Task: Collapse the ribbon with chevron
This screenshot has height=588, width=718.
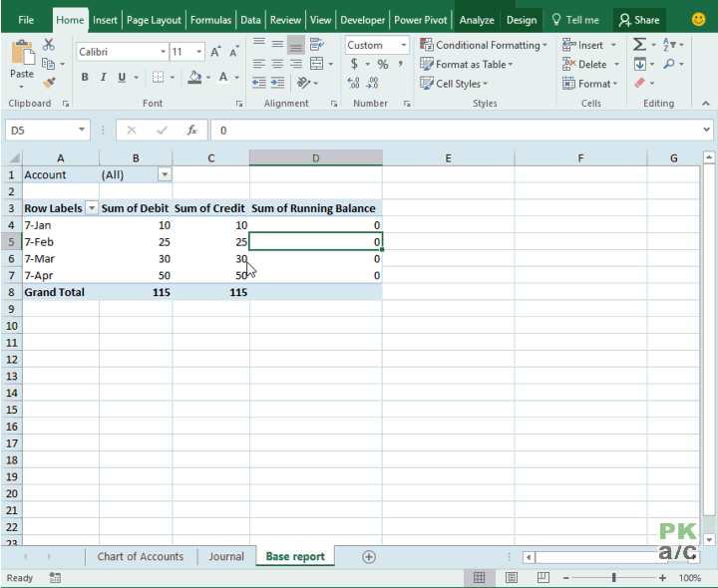Action: [706, 104]
